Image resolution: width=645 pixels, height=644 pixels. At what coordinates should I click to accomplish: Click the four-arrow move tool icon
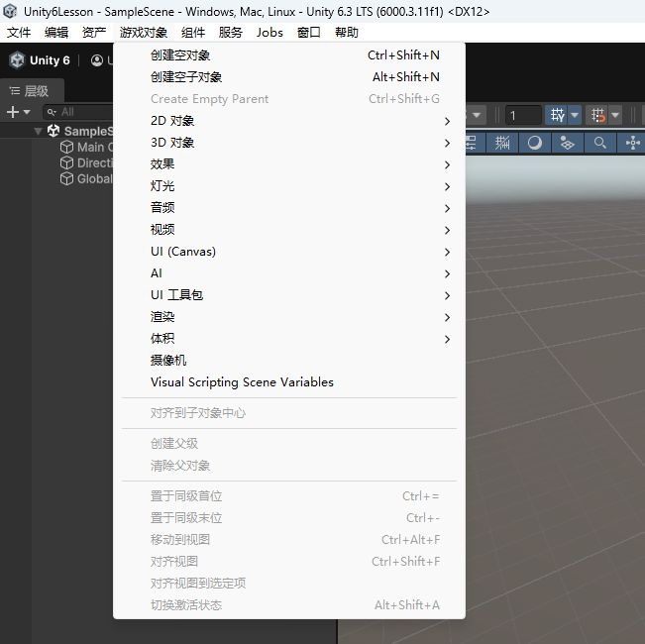(632, 143)
